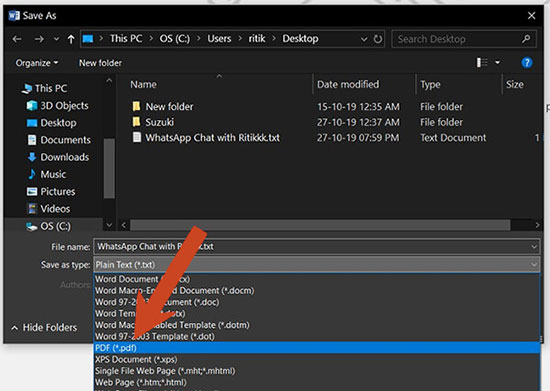550x391 pixels.
Task: Click the forward navigation arrow
Action: pos(39,39)
